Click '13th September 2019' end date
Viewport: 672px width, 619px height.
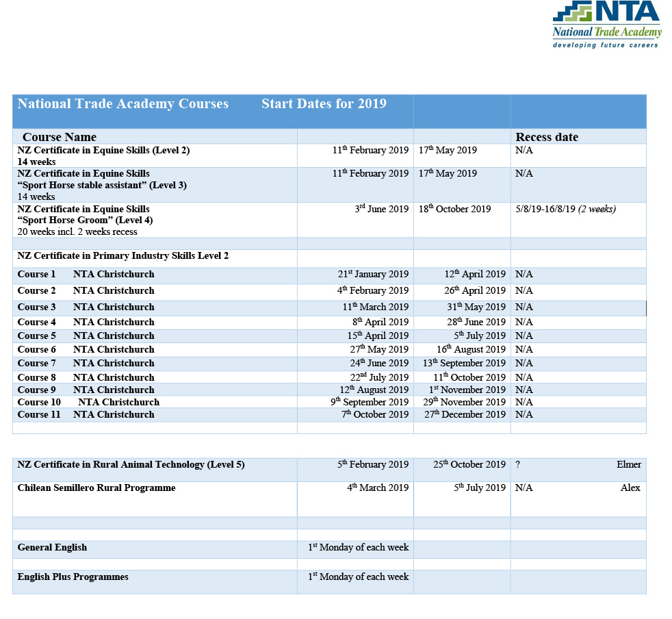[x=464, y=363]
